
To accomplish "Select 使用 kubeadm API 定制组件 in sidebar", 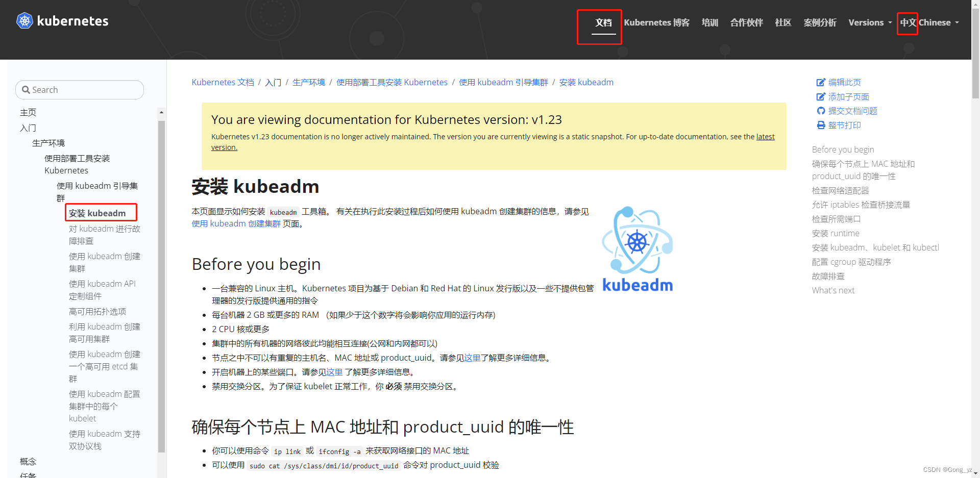I will [102, 290].
